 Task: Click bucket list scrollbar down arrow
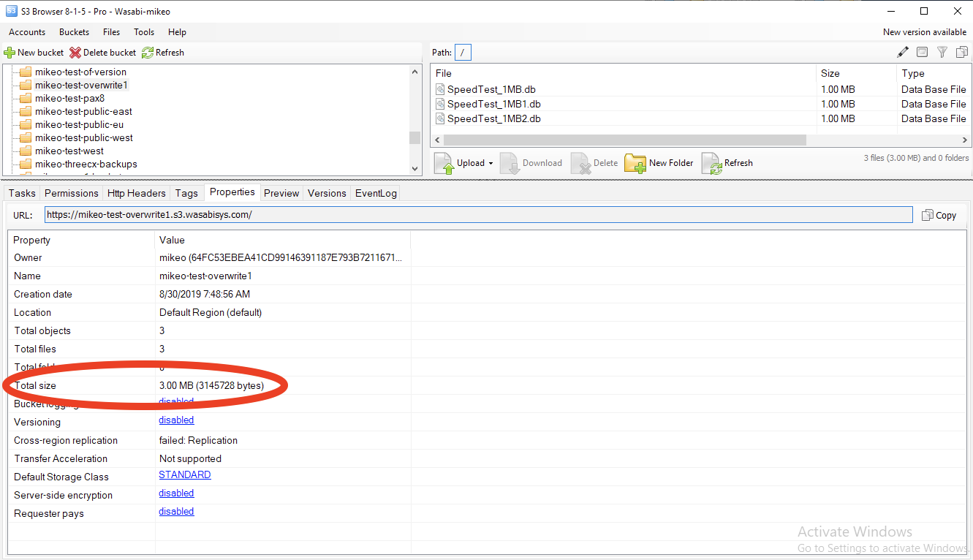[415, 169]
